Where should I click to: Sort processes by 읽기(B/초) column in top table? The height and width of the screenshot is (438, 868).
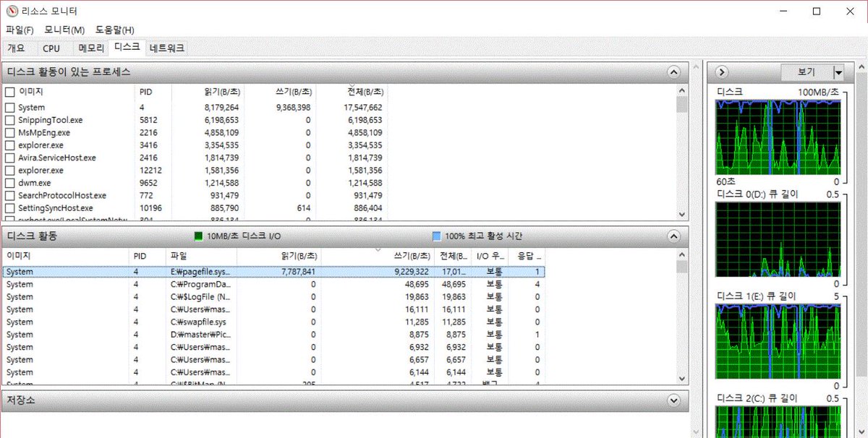click(x=208, y=92)
